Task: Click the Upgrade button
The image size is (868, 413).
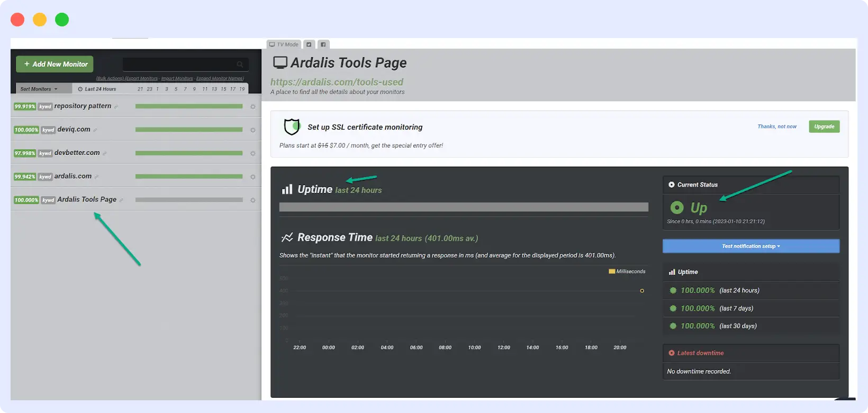Action: tap(824, 126)
